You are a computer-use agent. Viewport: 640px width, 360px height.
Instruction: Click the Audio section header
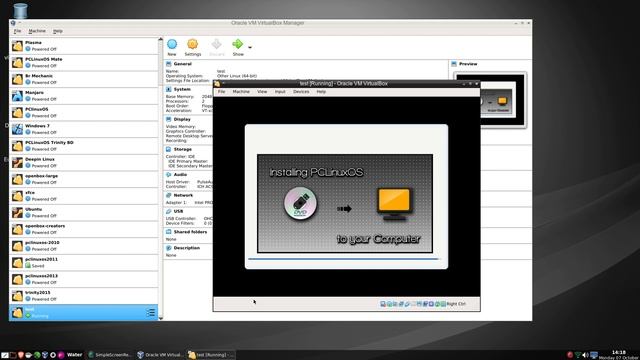point(180,175)
